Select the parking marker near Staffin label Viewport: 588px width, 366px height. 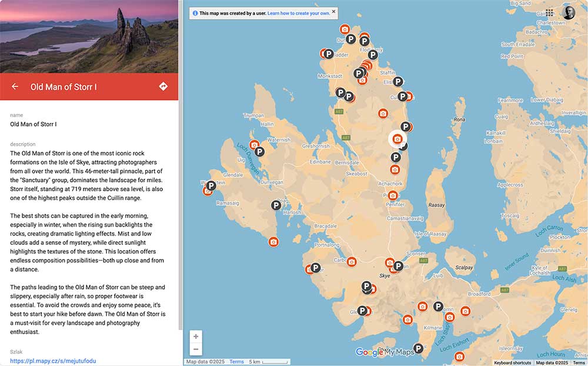coord(372,55)
